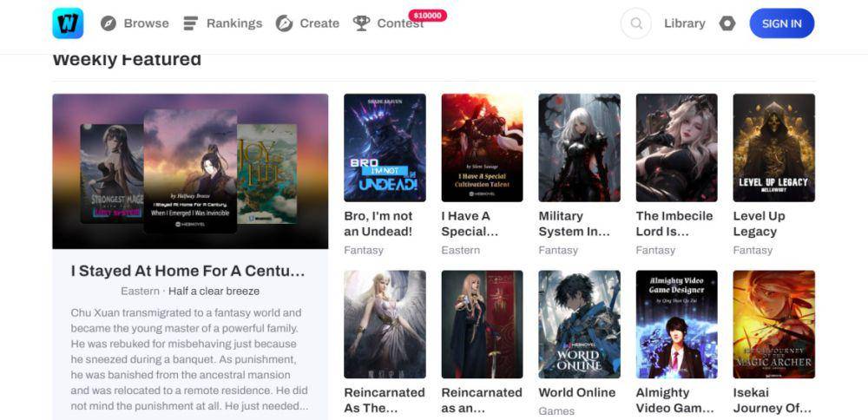Open the 'Military System In...' cover
This screenshot has width=868, height=420.
click(580, 148)
